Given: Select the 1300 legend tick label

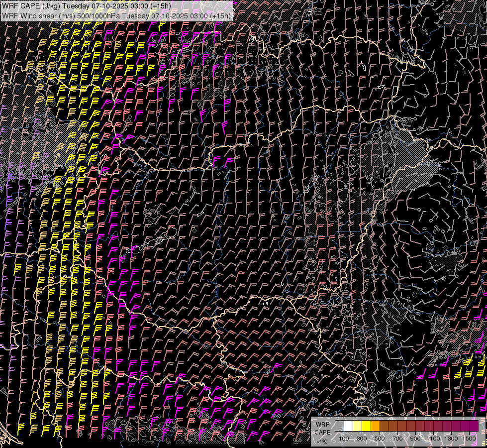Looking at the screenshot, I should coord(451,439).
